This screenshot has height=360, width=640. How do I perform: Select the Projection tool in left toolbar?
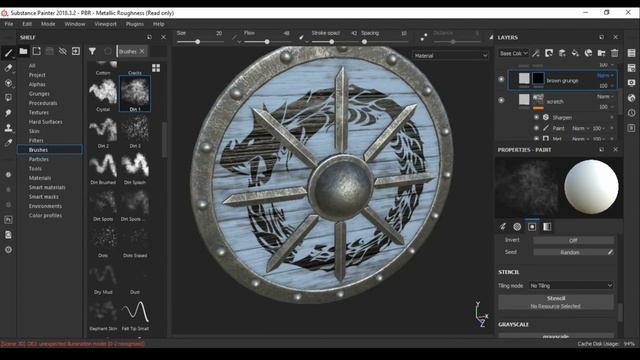[8, 83]
